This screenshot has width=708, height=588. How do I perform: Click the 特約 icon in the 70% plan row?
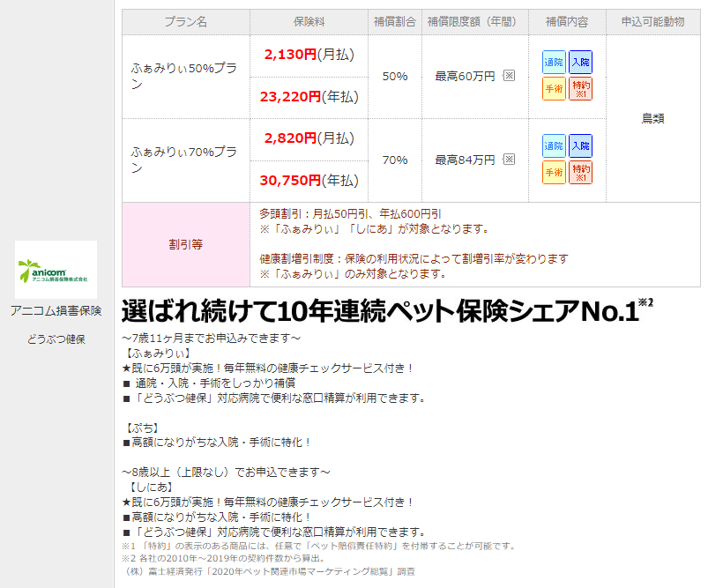pos(580,172)
